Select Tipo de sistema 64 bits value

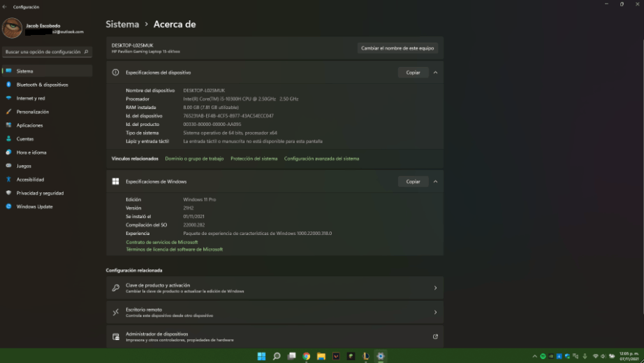point(230,133)
